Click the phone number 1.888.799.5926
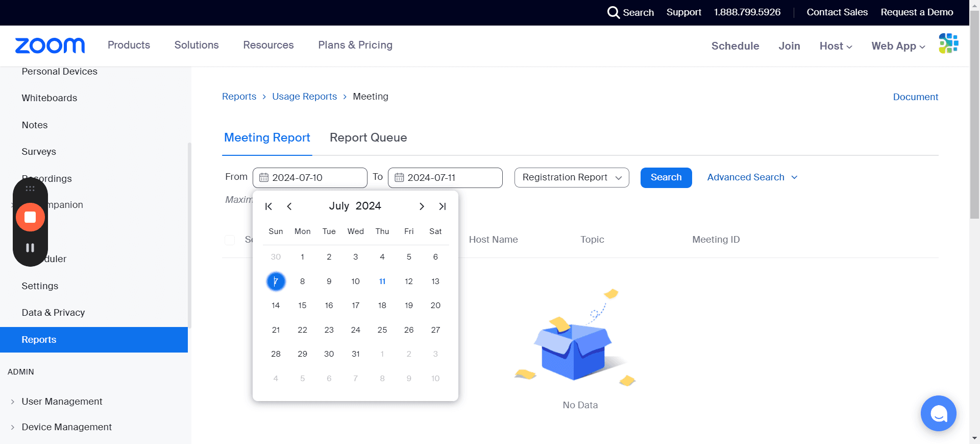Image resolution: width=980 pixels, height=444 pixels. coord(747,12)
